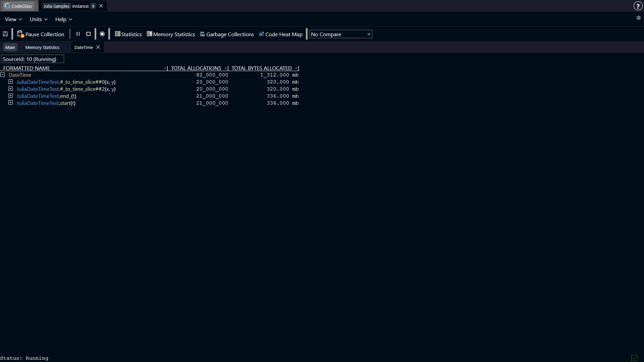Select the DateTime tab
644x362 pixels.
tap(84, 47)
